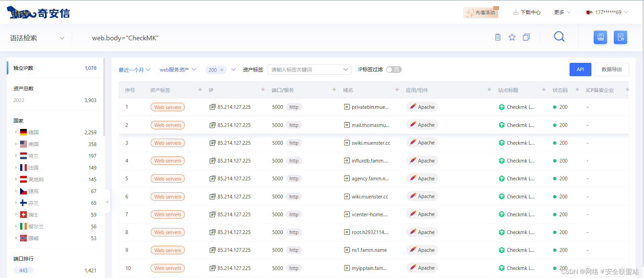The image size is (644, 278).
Task: Click the 下载中心 download icon
Action: point(516,12)
